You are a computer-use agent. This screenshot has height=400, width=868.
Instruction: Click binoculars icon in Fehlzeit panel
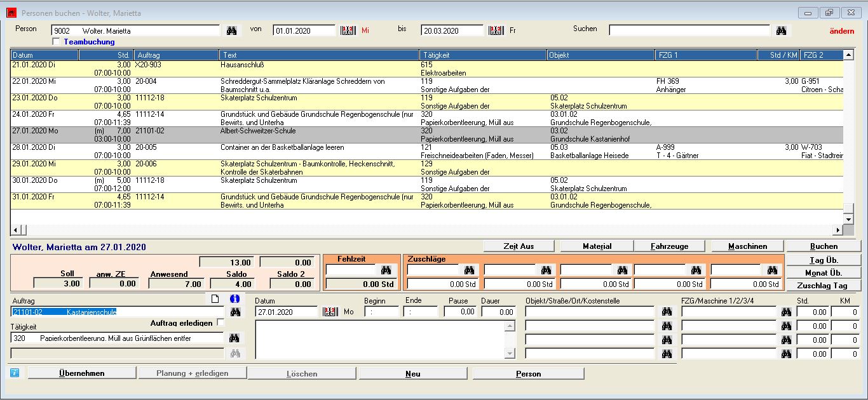pyautogui.click(x=385, y=270)
